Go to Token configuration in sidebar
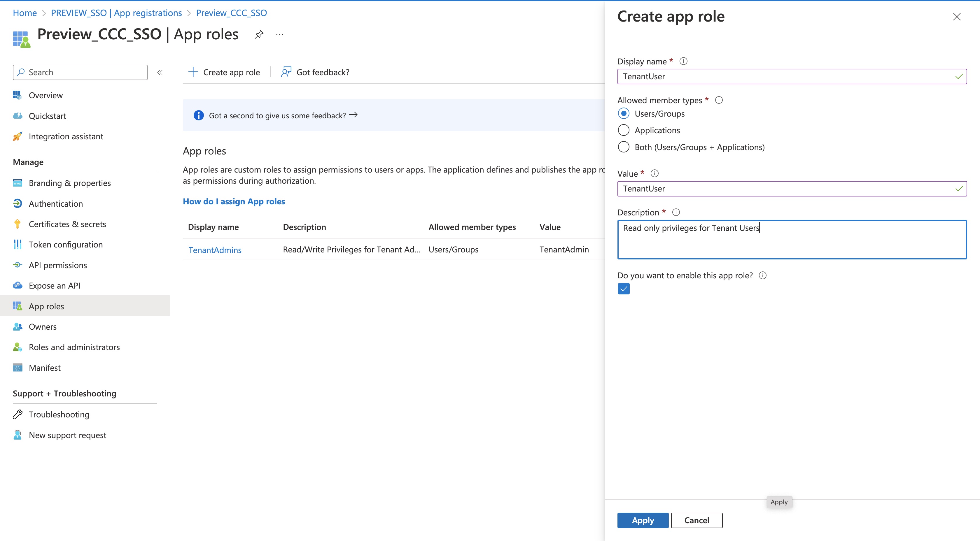Image resolution: width=980 pixels, height=541 pixels. coord(65,245)
